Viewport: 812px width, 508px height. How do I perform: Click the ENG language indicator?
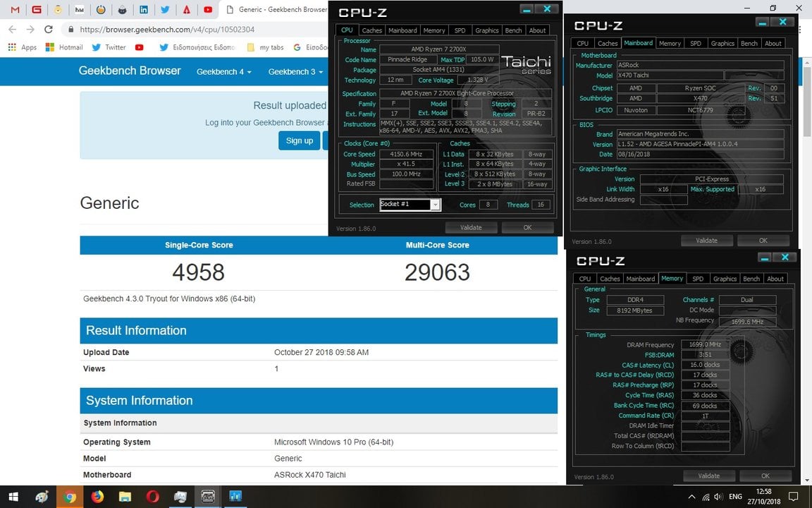[735, 497]
